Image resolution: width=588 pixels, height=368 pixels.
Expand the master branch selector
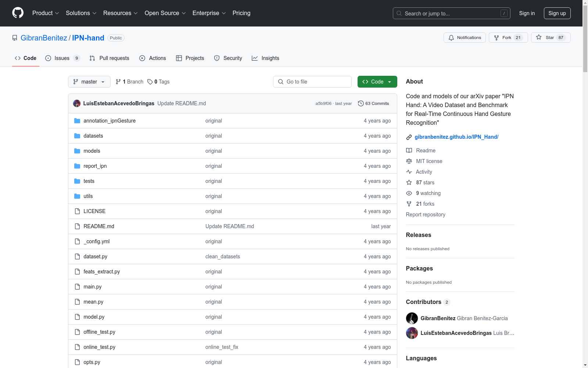point(89,82)
